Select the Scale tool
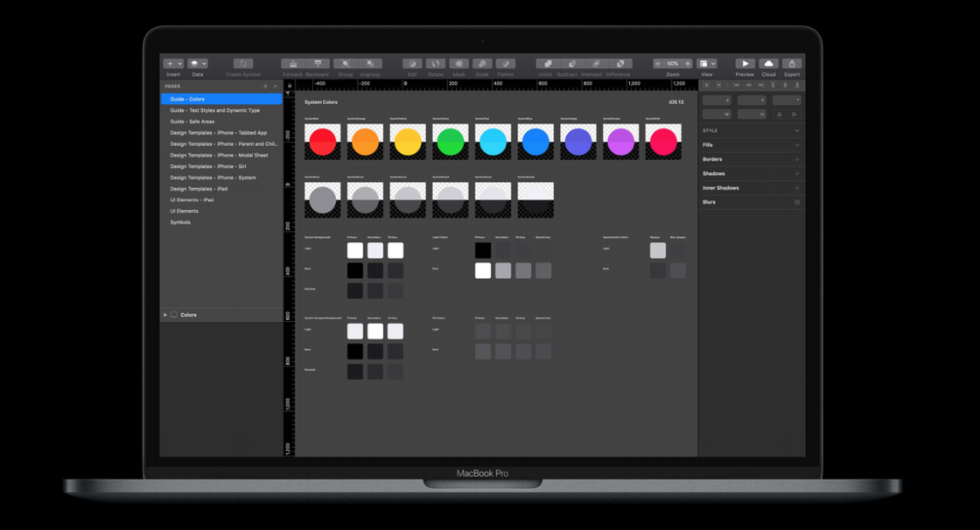 (482, 64)
